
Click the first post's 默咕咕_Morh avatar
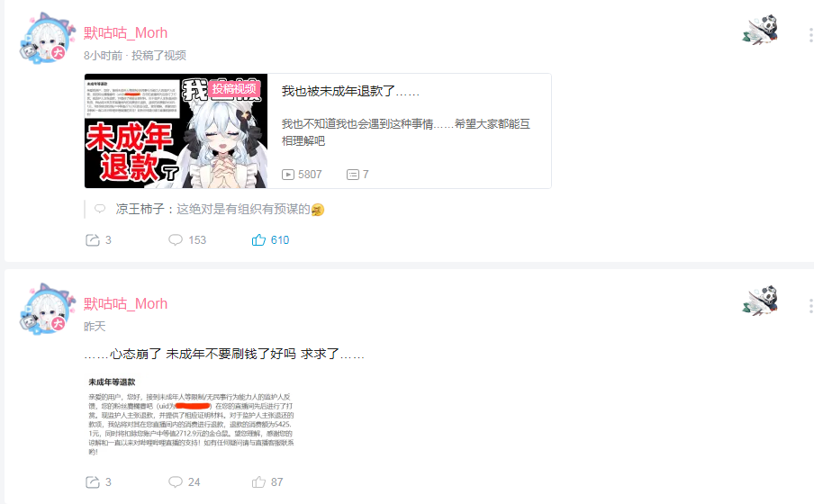tap(46, 39)
